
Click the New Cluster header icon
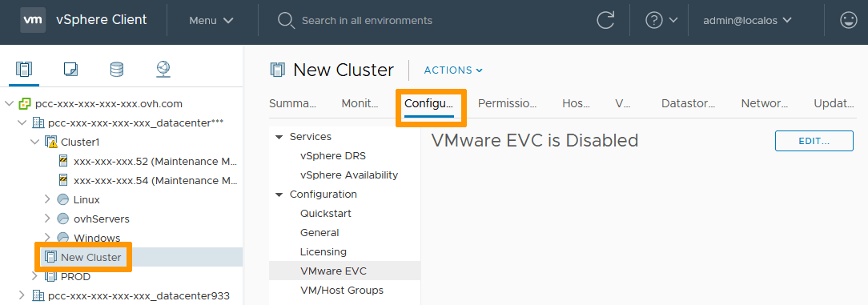pos(277,70)
